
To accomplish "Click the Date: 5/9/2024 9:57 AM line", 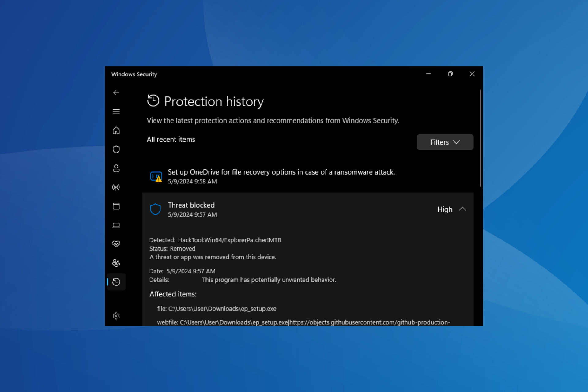I will pyautogui.click(x=182, y=271).
